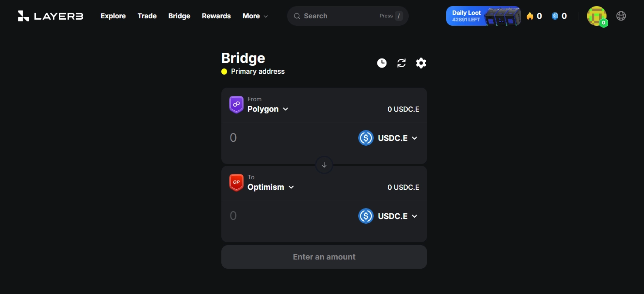Open the To USDC.E token selector
Screen dimensions: 644x294
pyautogui.click(x=388, y=216)
